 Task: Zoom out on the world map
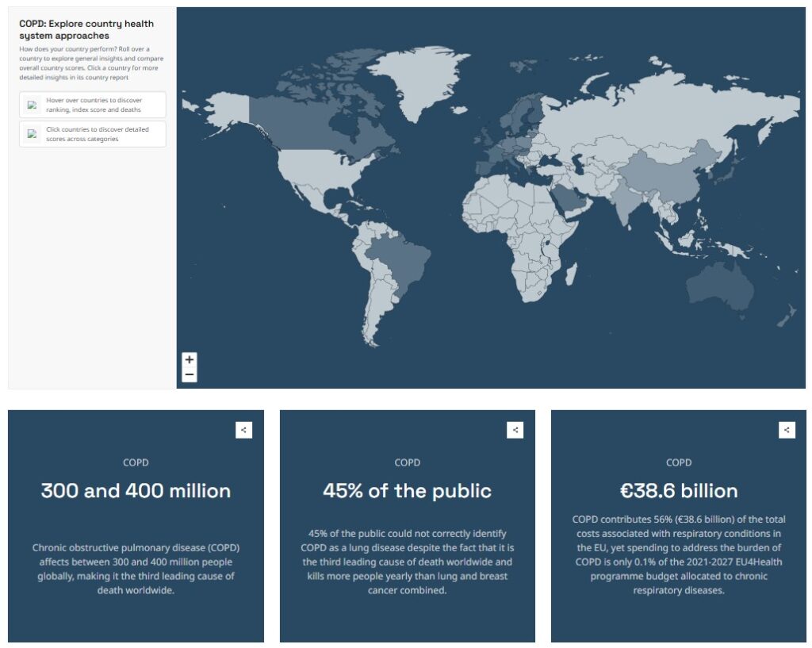click(190, 374)
